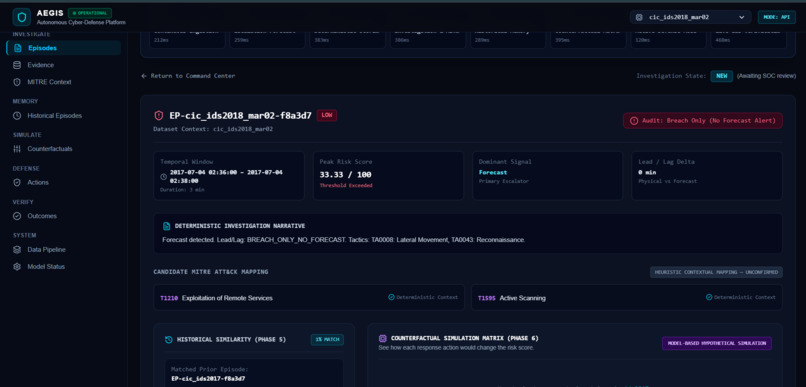This screenshot has width=806, height=387.
Task: Click the Counterfactuals sliders icon
Action: point(17,149)
